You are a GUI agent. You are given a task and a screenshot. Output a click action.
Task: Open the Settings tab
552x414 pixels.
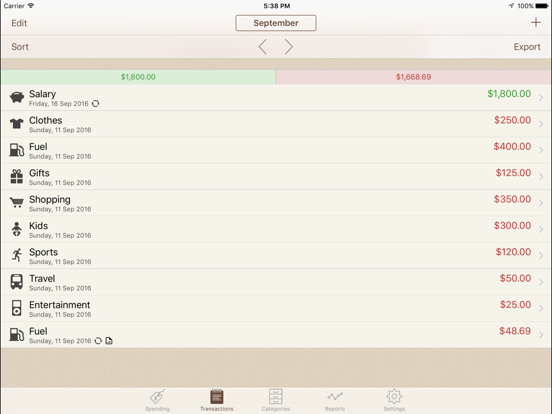[394, 401]
